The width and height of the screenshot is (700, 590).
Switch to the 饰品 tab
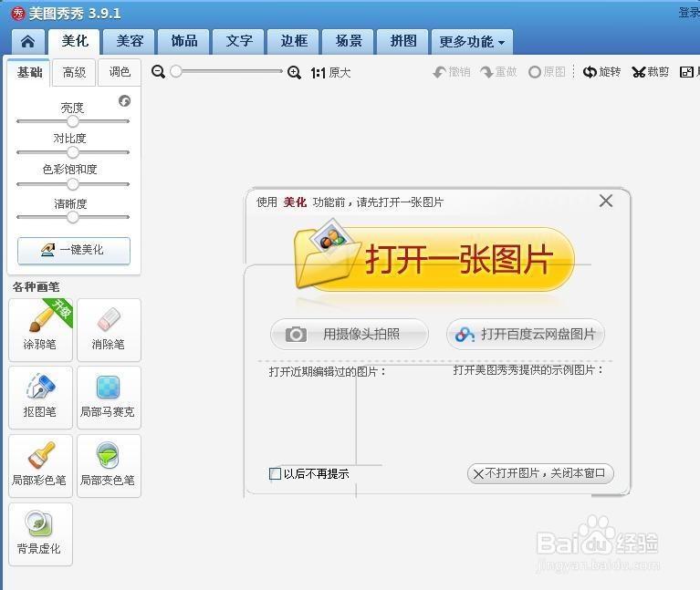coord(184,42)
